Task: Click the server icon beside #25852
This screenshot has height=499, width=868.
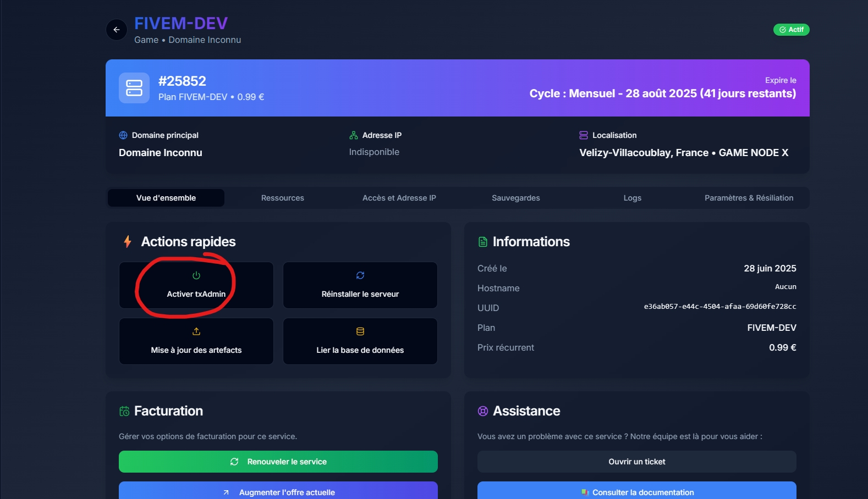Action: tap(134, 88)
